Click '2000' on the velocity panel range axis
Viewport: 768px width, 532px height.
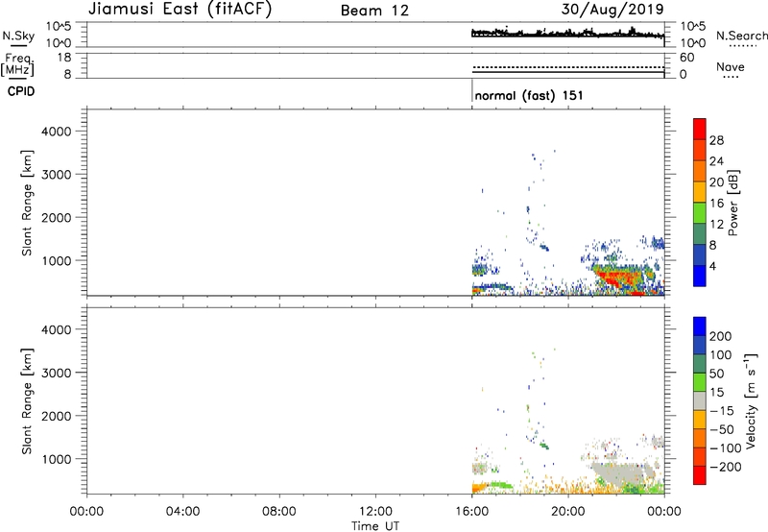point(57,416)
